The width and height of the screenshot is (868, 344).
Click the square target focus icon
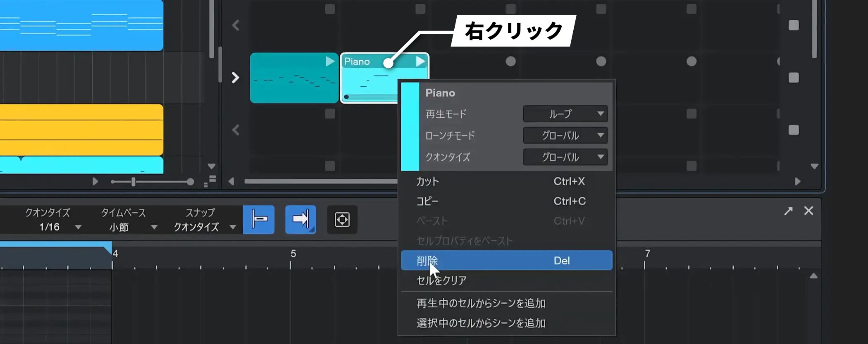342,219
